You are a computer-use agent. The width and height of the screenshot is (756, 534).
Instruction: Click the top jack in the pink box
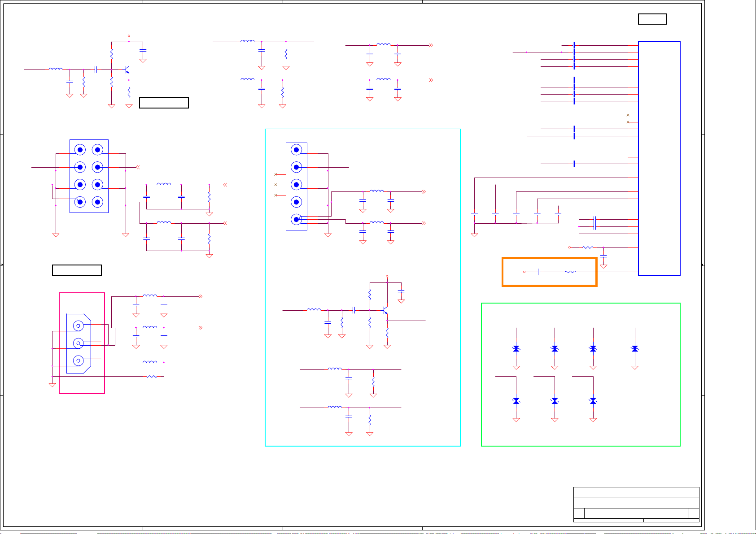tap(79, 326)
